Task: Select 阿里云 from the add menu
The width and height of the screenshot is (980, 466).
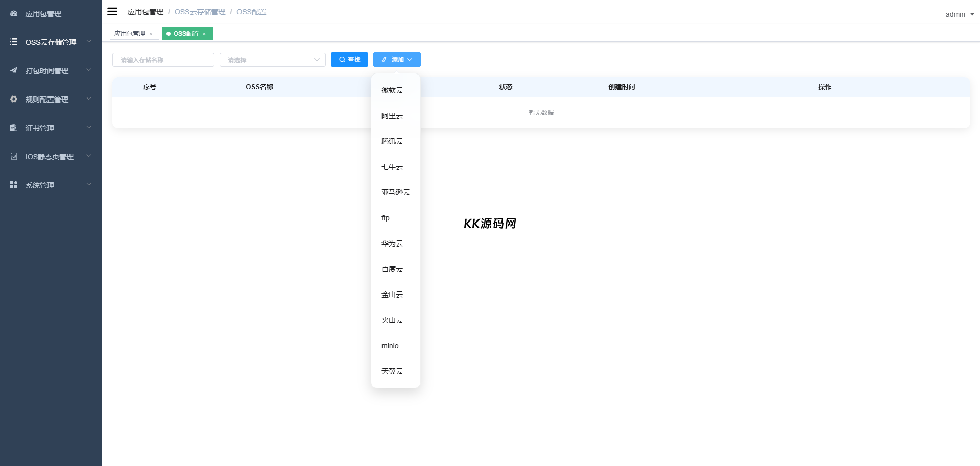Action: 392,116
